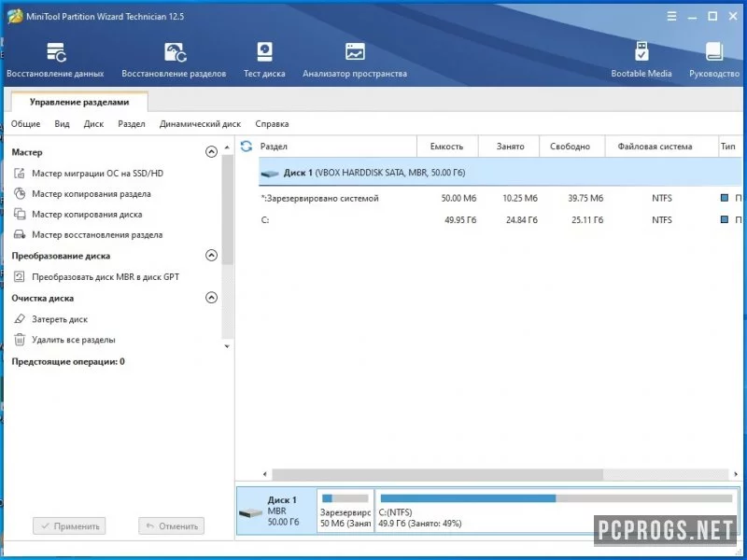747x560 pixels.
Task: Open the hamburger menu in title bar
Action: tap(671, 16)
